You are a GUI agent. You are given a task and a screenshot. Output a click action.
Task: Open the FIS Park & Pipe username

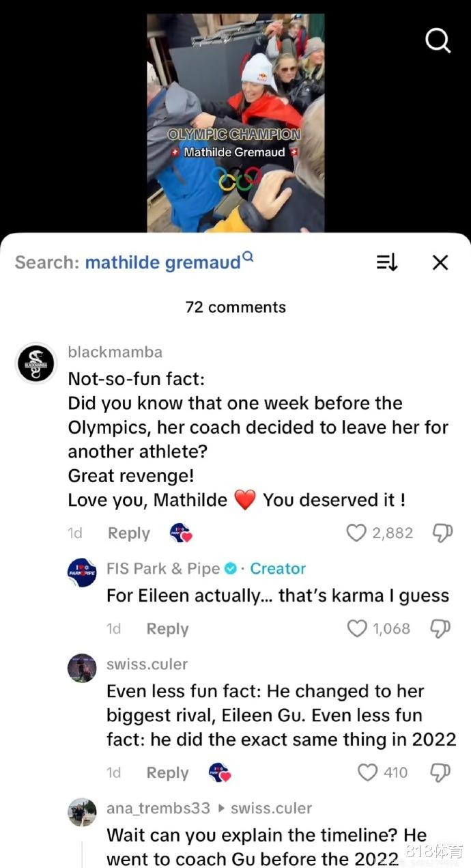tap(163, 568)
